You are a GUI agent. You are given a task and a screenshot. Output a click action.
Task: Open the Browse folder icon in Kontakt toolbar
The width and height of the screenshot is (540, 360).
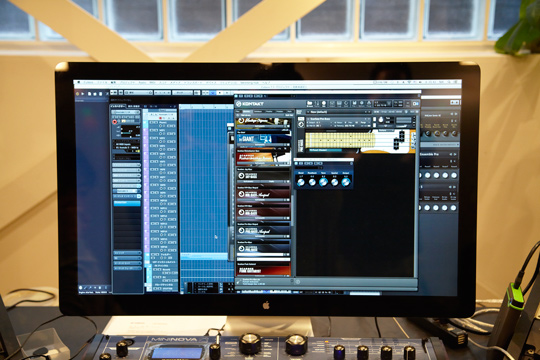point(309,104)
